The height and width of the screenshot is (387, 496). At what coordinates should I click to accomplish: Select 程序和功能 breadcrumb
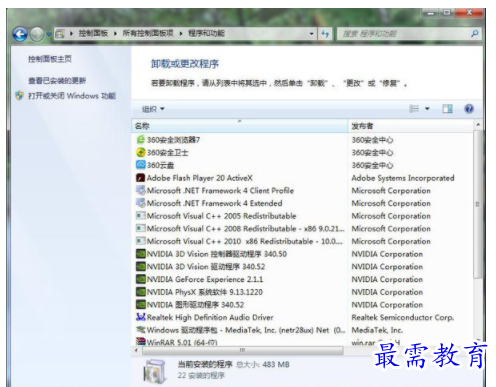206,33
